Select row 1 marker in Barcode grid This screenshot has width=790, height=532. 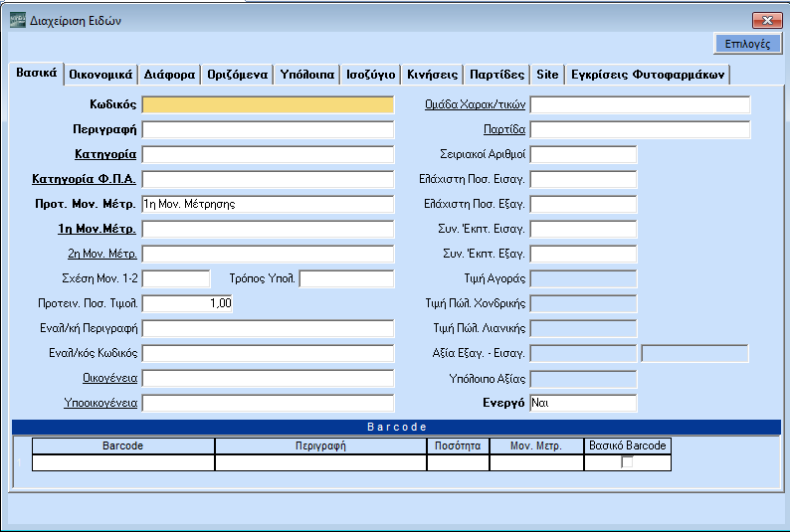[20, 462]
